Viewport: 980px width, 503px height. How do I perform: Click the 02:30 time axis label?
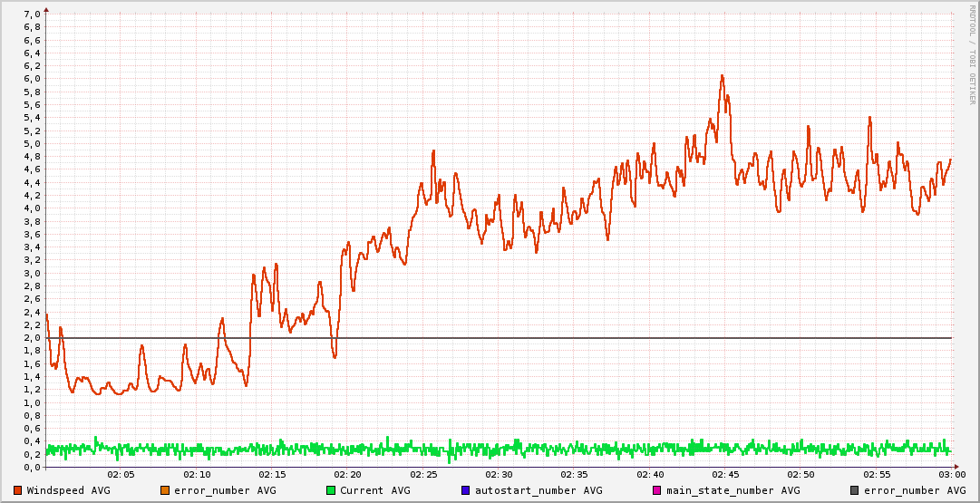click(499, 475)
